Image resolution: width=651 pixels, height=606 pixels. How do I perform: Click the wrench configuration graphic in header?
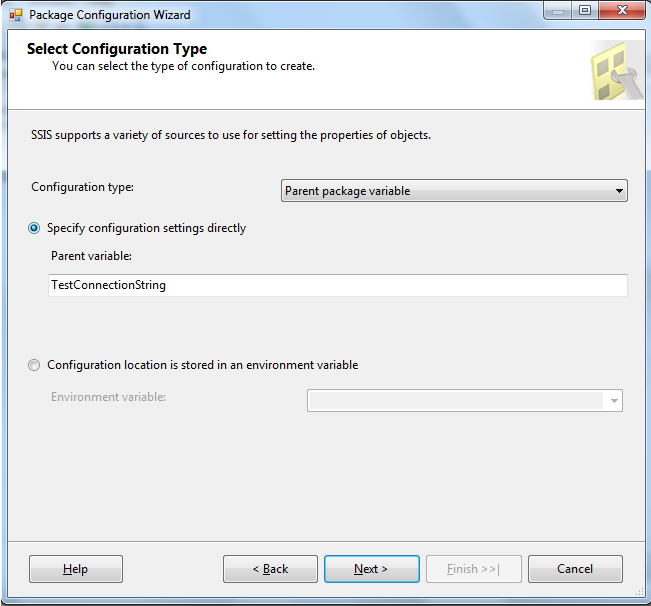[x=617, y=71]
